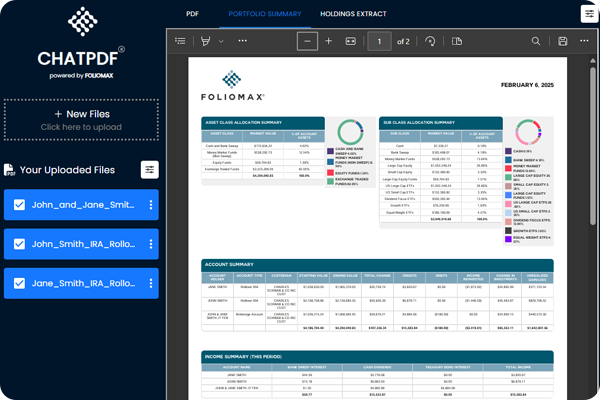Click the Sub Class Allocation Summary header
600x400 pixels.
[x=441, y=122]
